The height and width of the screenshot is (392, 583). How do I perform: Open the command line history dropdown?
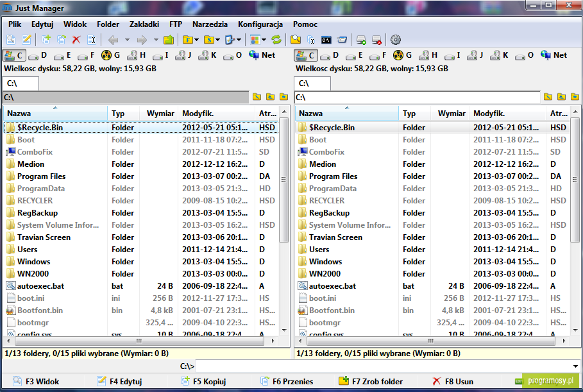coord(575,366)
